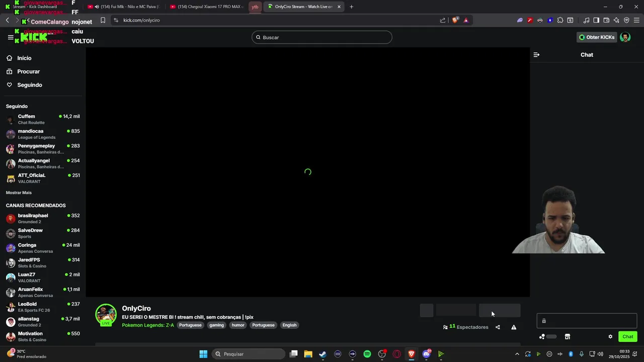
Task: Open File Explorer from taskbar
Action: [x=308, y=354]
